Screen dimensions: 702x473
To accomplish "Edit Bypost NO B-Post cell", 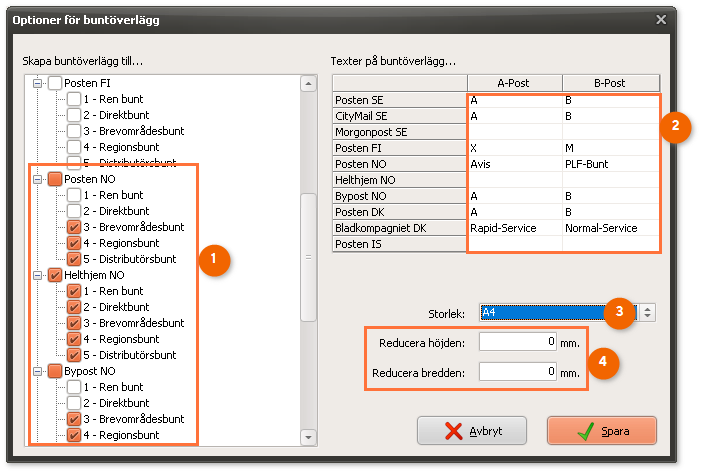I will tap(611, 196).
